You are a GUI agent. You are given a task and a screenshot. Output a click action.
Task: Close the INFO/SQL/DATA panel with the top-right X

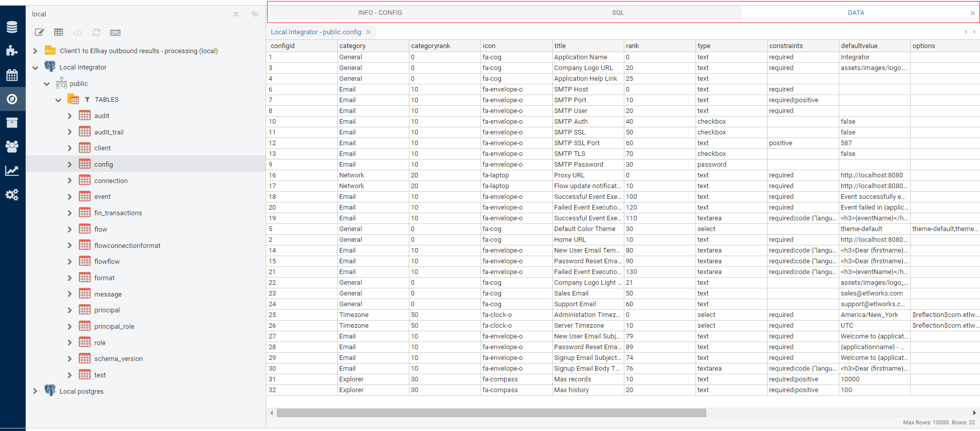click(973, 13)
